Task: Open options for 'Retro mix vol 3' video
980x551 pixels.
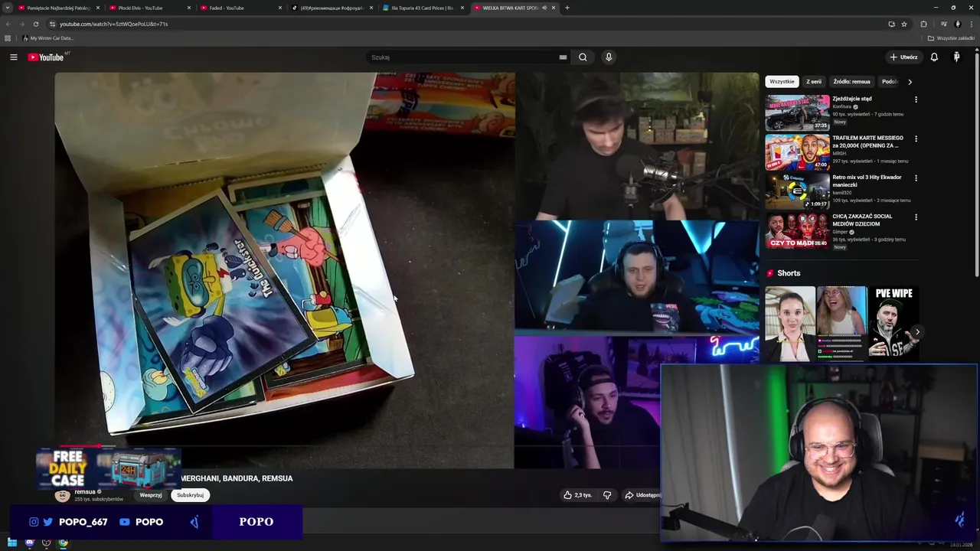Action: click(x=916, y=178)
